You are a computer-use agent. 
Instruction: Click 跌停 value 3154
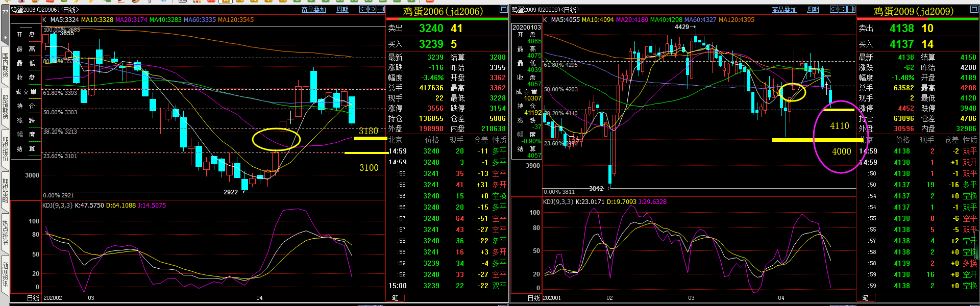click(x=498, y=108)
